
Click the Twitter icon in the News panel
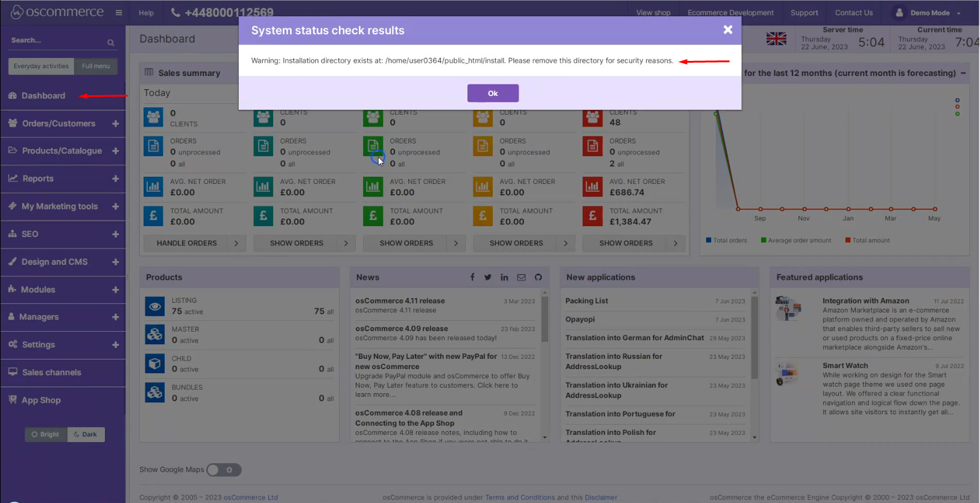click(x=488, y=277)
